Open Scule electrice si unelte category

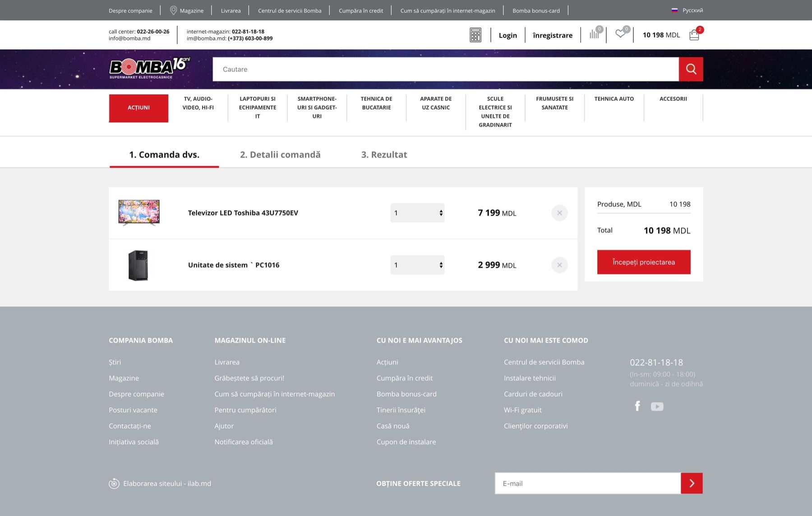click(x=495, y=112)
